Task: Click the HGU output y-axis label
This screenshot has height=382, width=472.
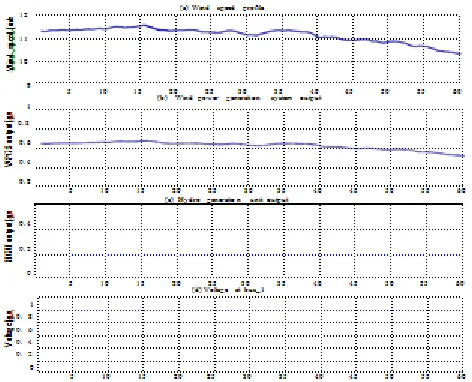Action: click(x=10, y=236)
